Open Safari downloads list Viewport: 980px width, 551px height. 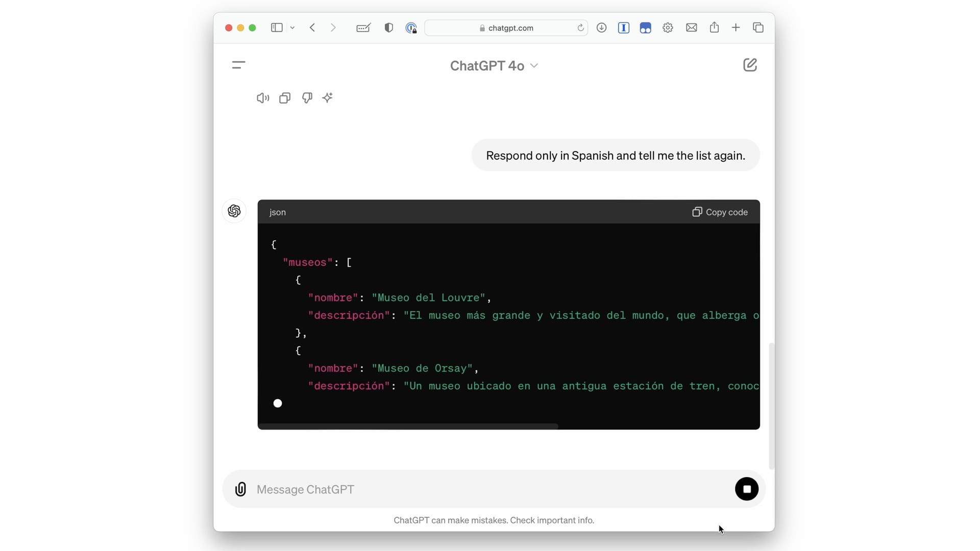click(x=601, y=28)
